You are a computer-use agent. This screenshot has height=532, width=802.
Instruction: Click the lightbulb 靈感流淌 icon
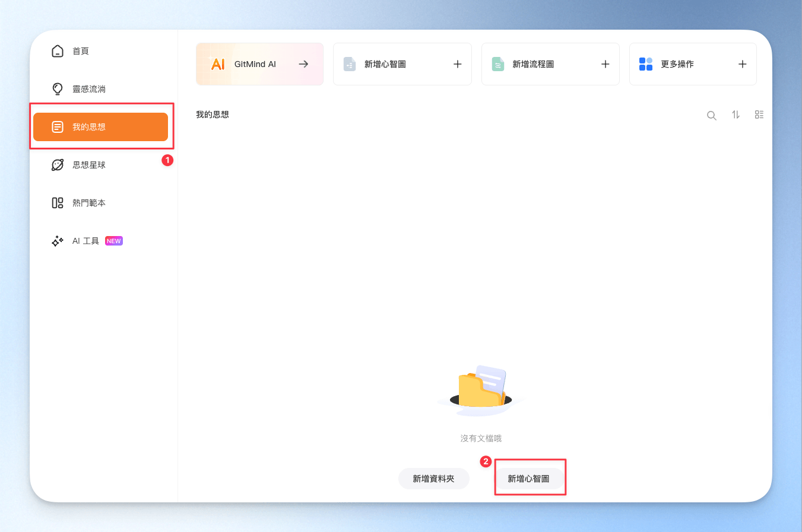point(58,89)
